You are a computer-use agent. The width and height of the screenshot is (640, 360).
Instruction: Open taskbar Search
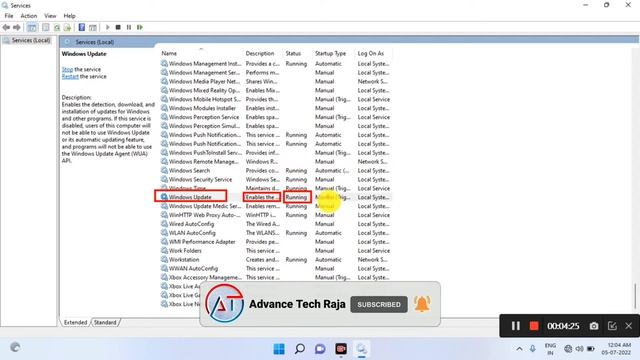[x=300, y=349]
